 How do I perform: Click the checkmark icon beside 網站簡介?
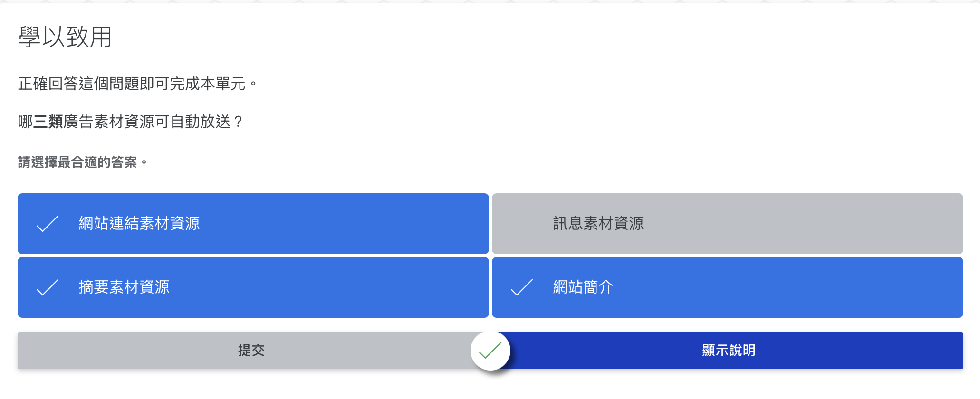point(521,287)
